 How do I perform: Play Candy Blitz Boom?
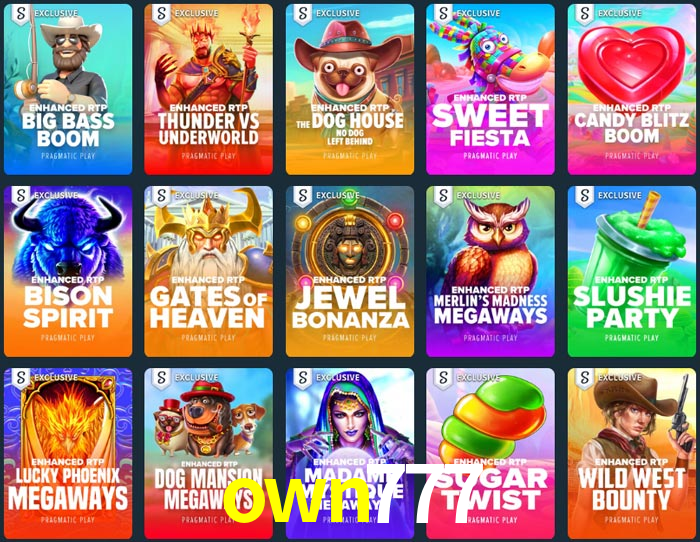(632, 89)
